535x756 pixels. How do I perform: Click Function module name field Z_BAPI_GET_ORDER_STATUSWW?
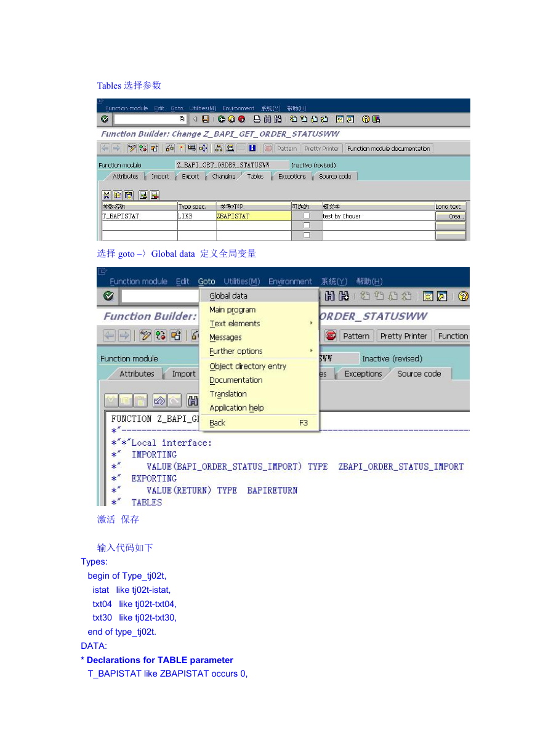[x=232, y=165]
